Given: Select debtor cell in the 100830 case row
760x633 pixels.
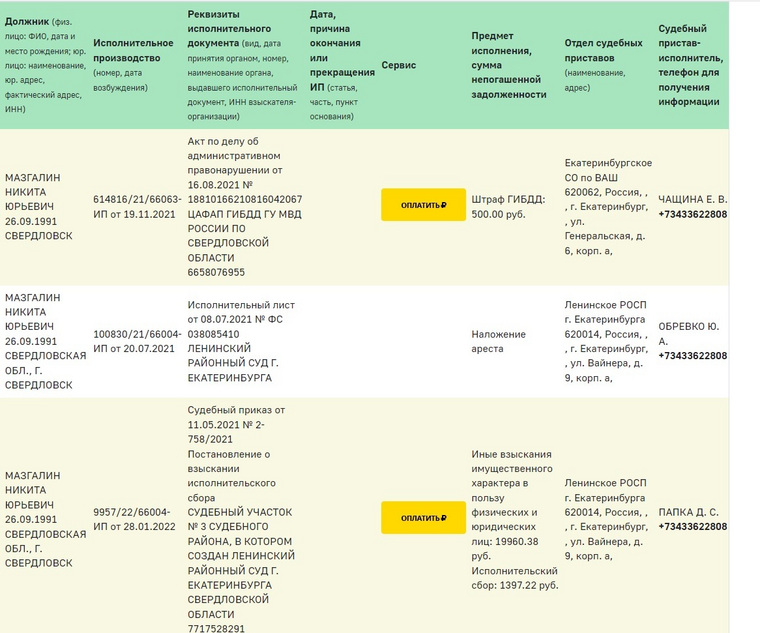Looking at the screenshot, I should (46, 341).
